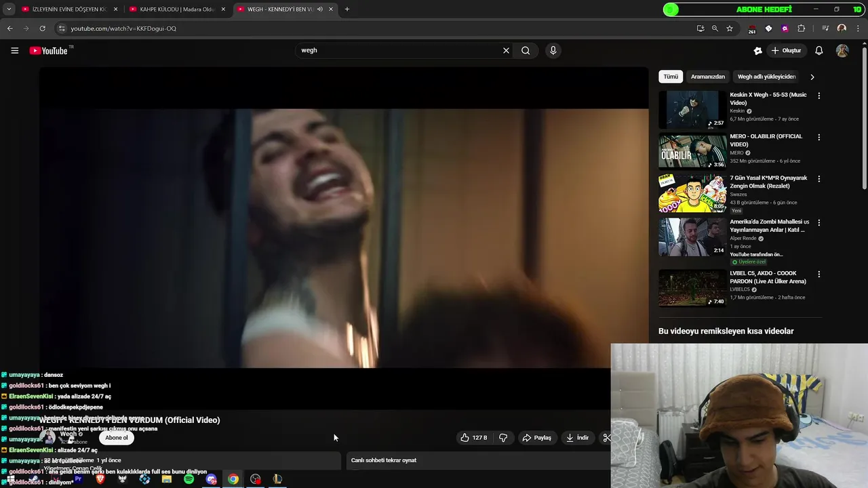868x488 pixels.
Task: Open YouTube notifications bell
Action: tap(819, 51)
